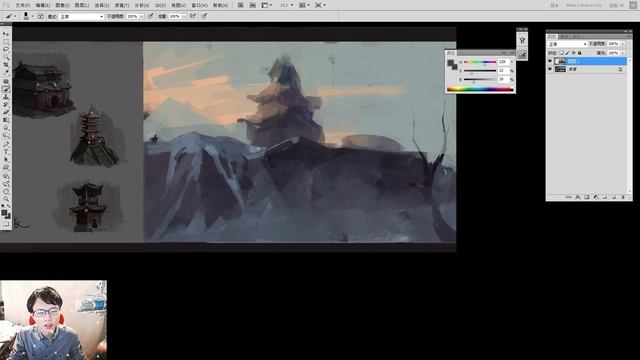640x360 pixels.
Task: Expand the brush opacity slider arrow
Action: [142, 17]
